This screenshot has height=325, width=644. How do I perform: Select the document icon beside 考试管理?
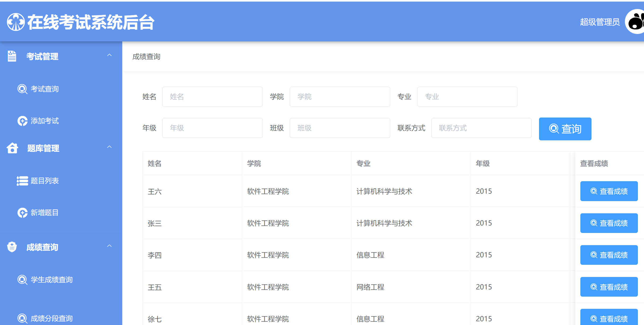tap(12, 56)
